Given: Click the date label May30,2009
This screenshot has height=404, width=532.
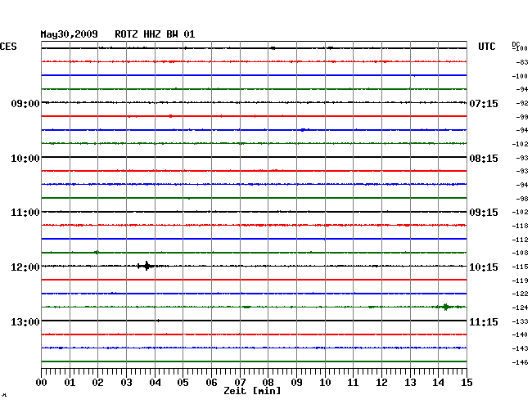Looking at the screenshot, I should pyautogui.click(x=70, y=34).
